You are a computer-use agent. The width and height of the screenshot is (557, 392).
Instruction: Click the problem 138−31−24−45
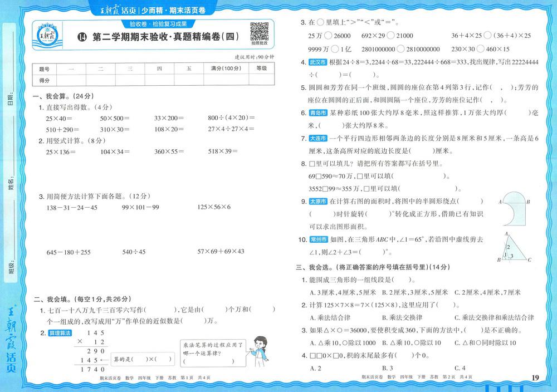tap(72, 208)
